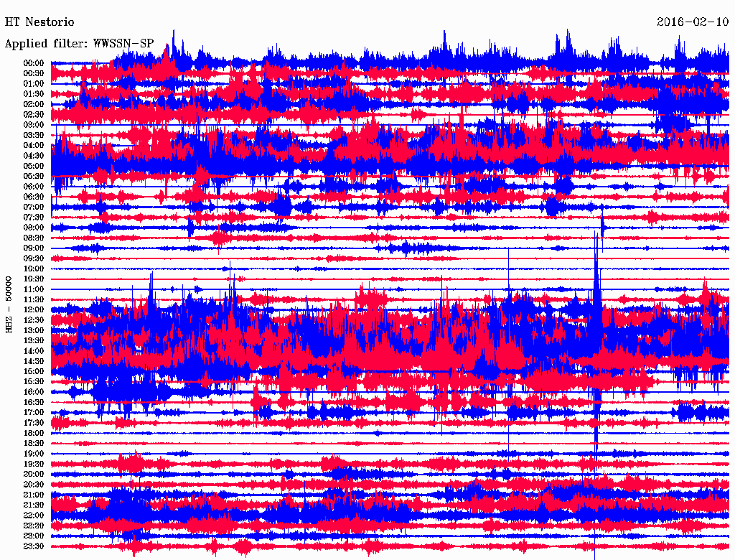Select the 23:00 time label
The image size is (735, 560).
pyautogui.click(x=34, y=536)
